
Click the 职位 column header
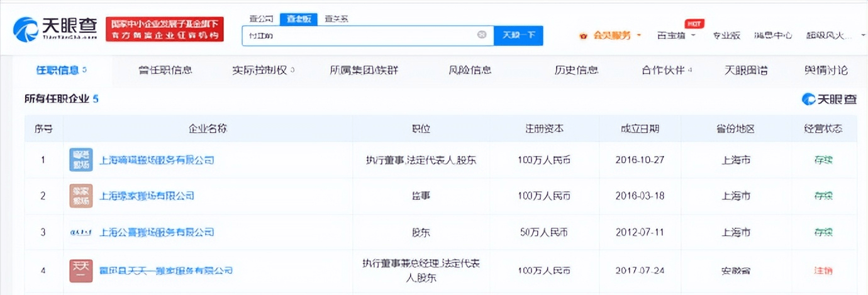(x=421, y=128)
